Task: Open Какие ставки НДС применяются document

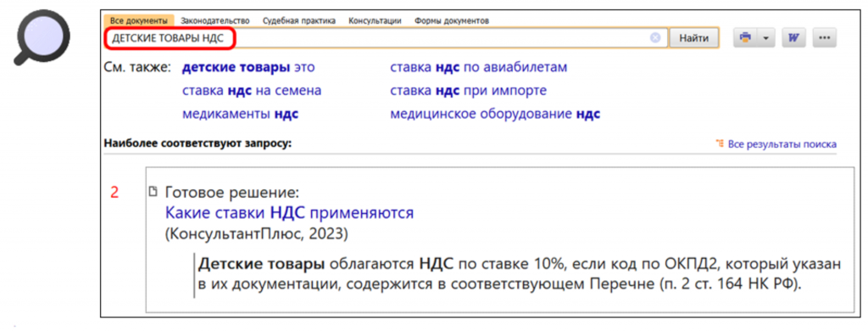Action: click(x=290, y=213)
